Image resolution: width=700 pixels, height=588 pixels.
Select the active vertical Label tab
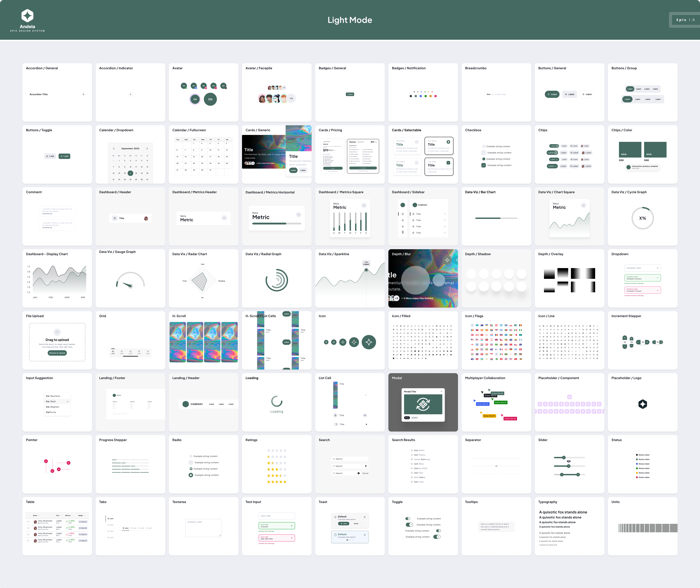pyautogui.click(x=110, y=519)
